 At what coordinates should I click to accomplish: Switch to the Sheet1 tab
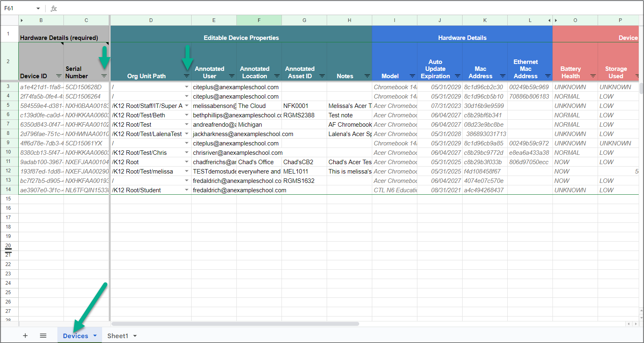click(118, 336)
